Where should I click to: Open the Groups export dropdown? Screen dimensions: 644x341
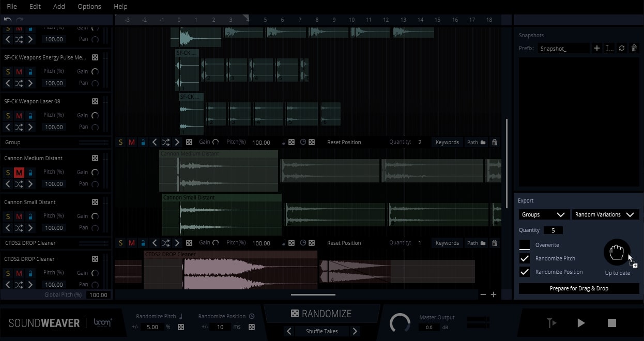click(544, 214)
